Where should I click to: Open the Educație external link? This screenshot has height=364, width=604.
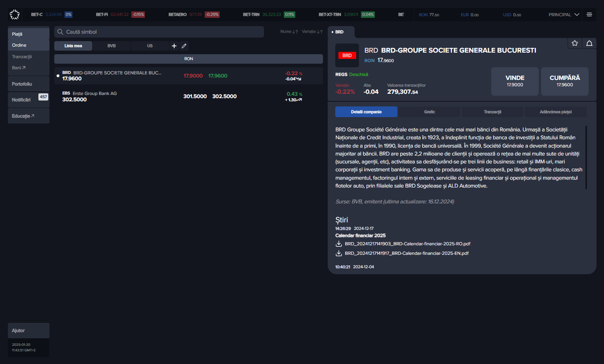pos(28,116)
